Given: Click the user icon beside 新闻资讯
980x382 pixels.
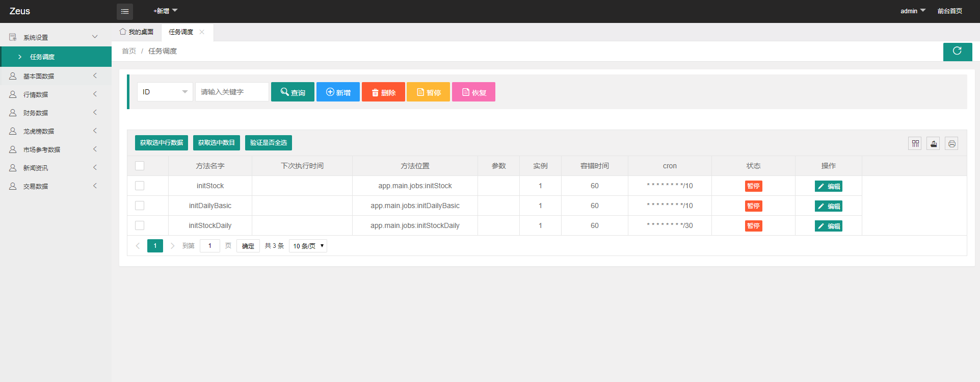Looking at the screenshot, I should click(x=13, y=168).
